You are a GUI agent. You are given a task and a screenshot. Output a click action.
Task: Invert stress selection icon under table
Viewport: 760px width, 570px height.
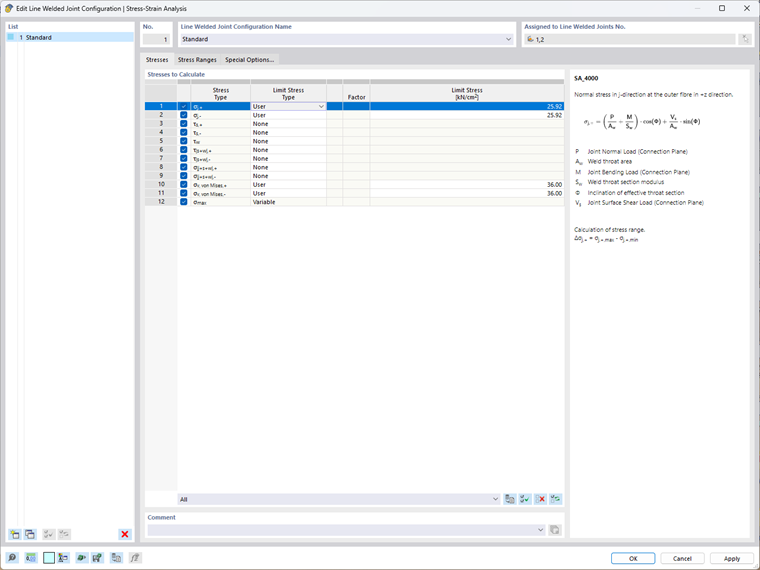[555, 499]
